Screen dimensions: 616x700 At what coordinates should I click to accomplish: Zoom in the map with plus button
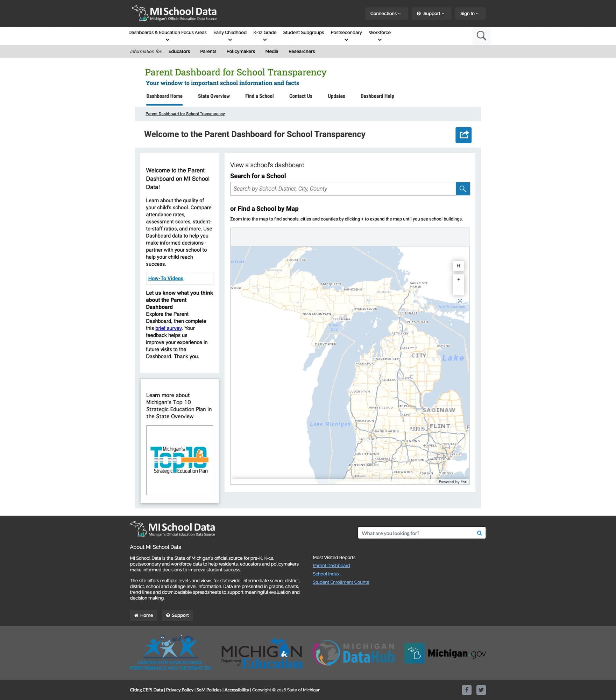tap(458, 280)
